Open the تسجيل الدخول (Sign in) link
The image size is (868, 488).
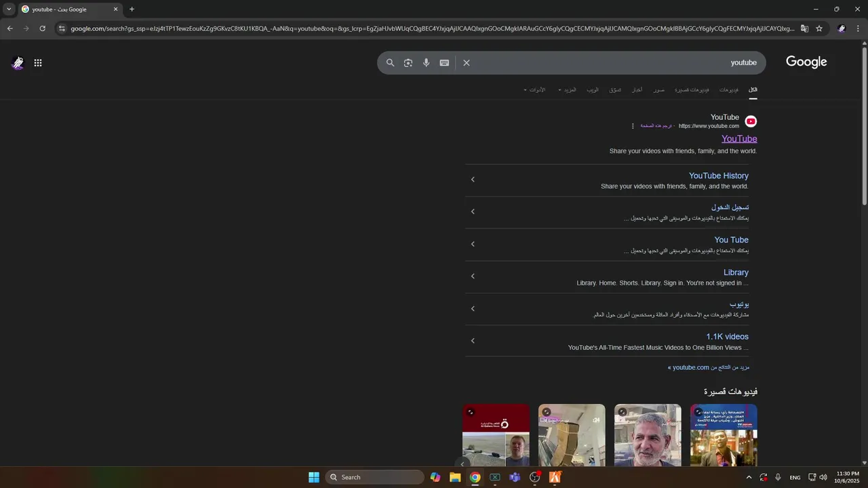point(730,207)
